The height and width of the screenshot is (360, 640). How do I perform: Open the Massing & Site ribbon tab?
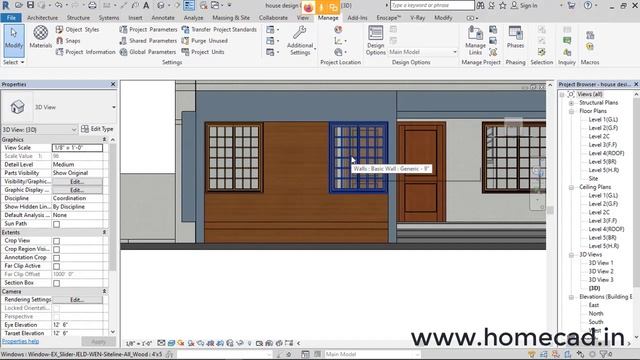tap(231, 18)
